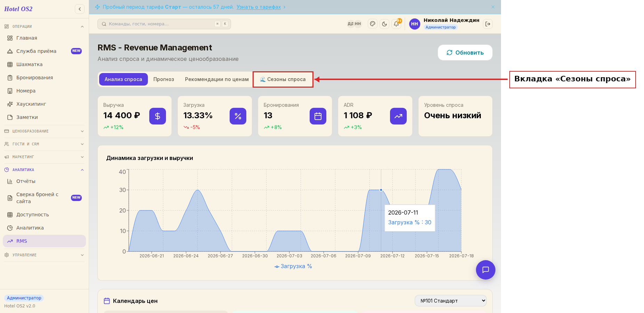The width and height of the screenshot is (644, 313).
Task: Click the +12% revenue change indicator
Action: (x=113, y=127)
